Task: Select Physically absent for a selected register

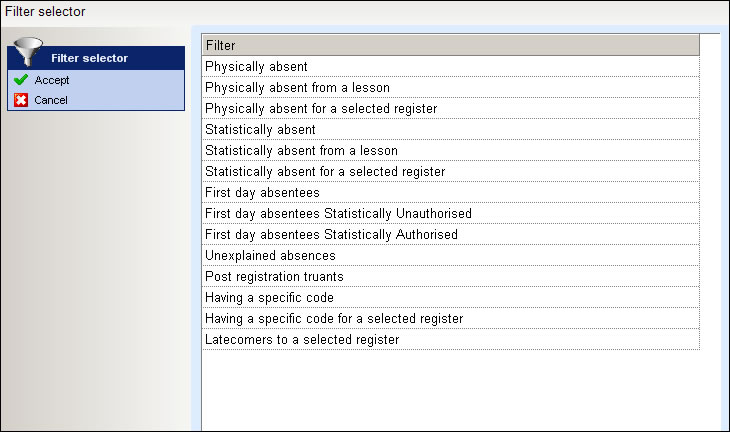Action: coord(451,108)
